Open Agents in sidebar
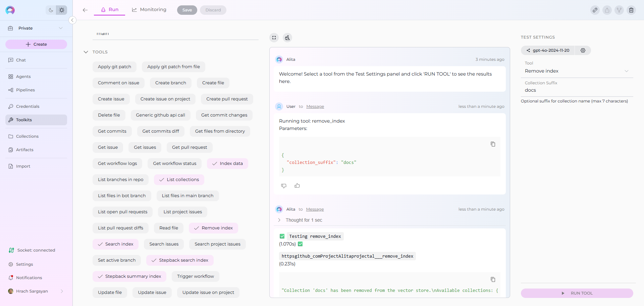This screenshot has height=306, width=644. 36,77
